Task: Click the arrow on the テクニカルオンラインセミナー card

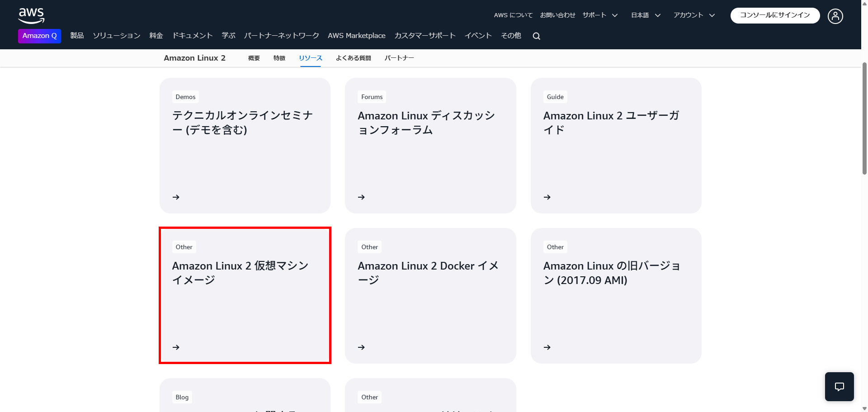Action: click(x=176, y=197)
